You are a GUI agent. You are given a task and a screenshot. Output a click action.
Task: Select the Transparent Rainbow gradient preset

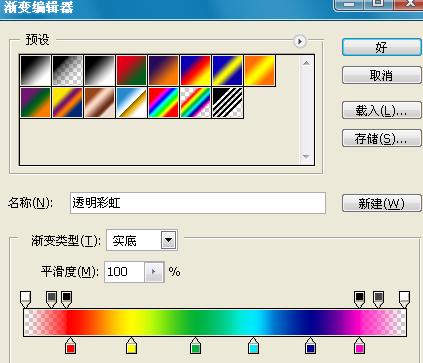click(195, 102)
